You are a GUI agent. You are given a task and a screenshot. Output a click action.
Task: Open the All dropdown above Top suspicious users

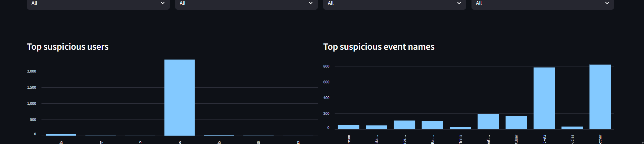point(98,3)
